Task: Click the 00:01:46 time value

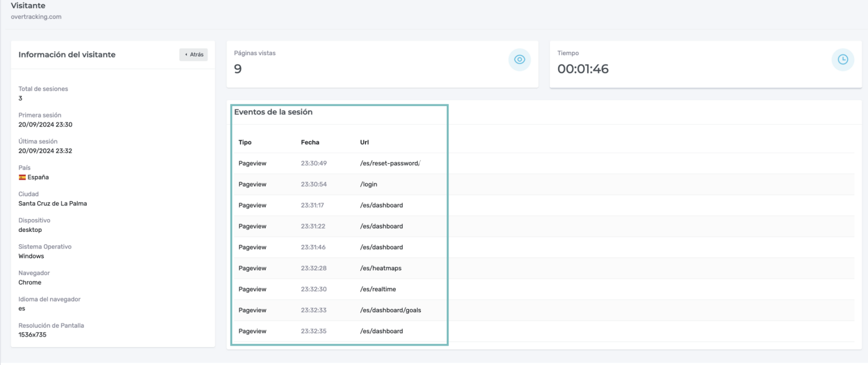Action: click(583, 69)
